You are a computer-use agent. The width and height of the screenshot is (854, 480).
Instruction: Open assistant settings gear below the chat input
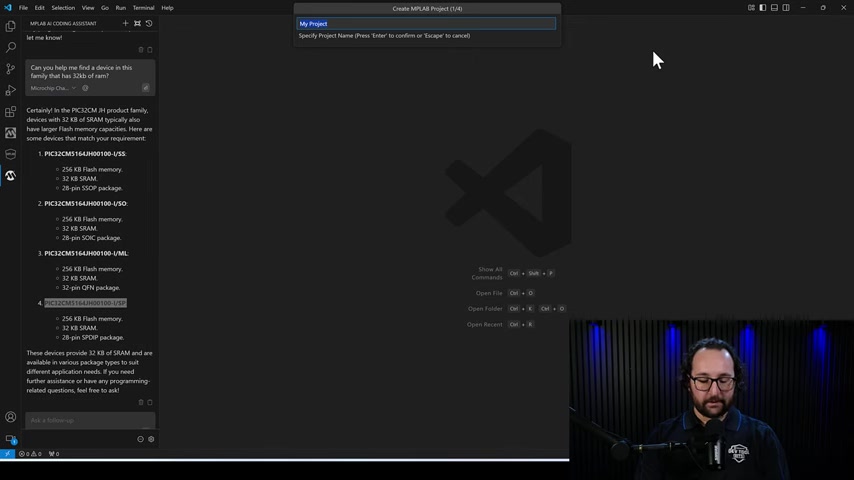click(151, 439)
